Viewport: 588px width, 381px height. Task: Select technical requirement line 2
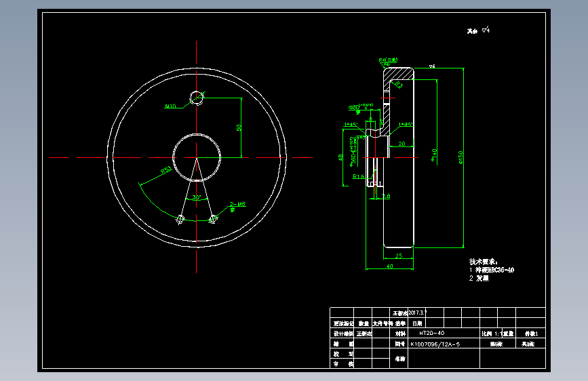coord(479,278)
